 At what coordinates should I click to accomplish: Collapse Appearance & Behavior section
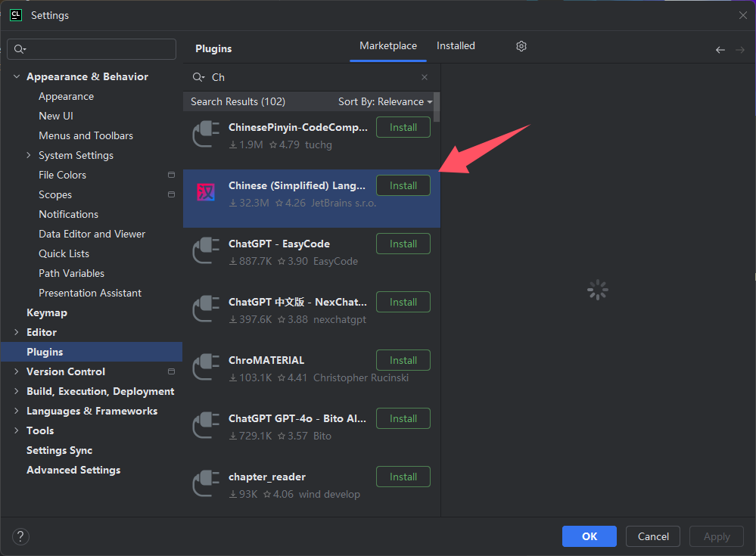[17, 76]
